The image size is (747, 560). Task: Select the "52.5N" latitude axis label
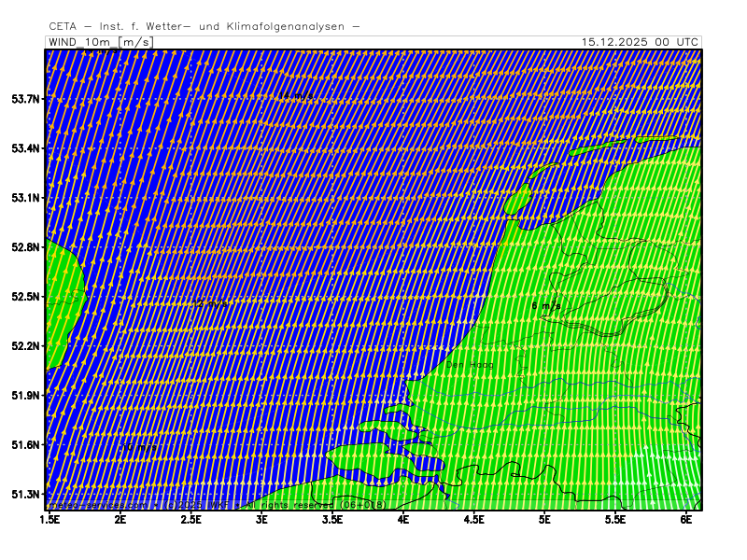[x=25, y=297]
